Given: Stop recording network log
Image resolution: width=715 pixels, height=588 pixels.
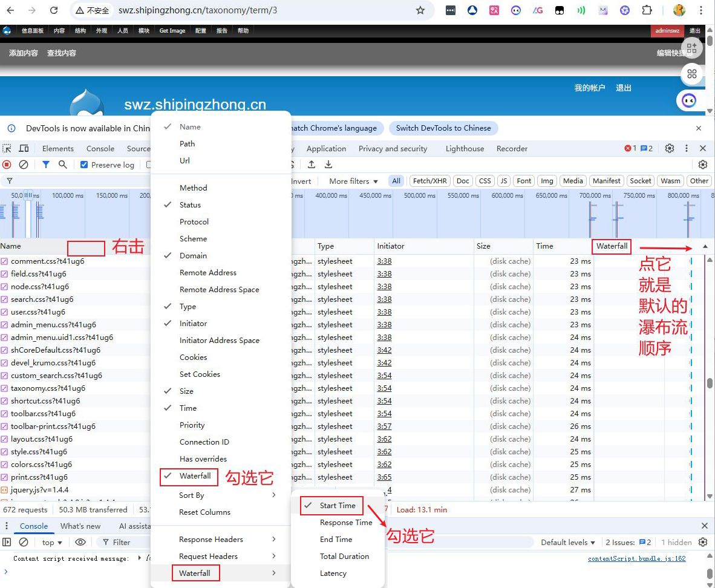Looking at the screenshot, I should point(7,165).
